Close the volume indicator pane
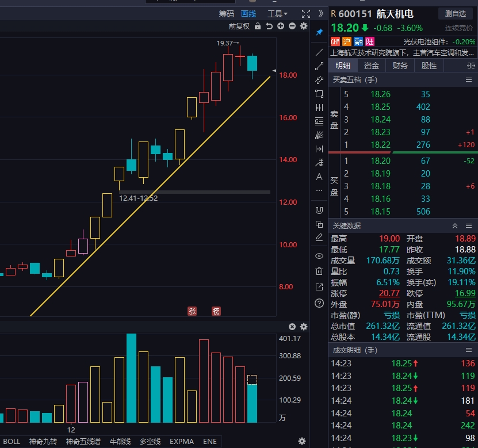Image resolution: width=478 pixels, height=448 pixels. click(292, 327)
